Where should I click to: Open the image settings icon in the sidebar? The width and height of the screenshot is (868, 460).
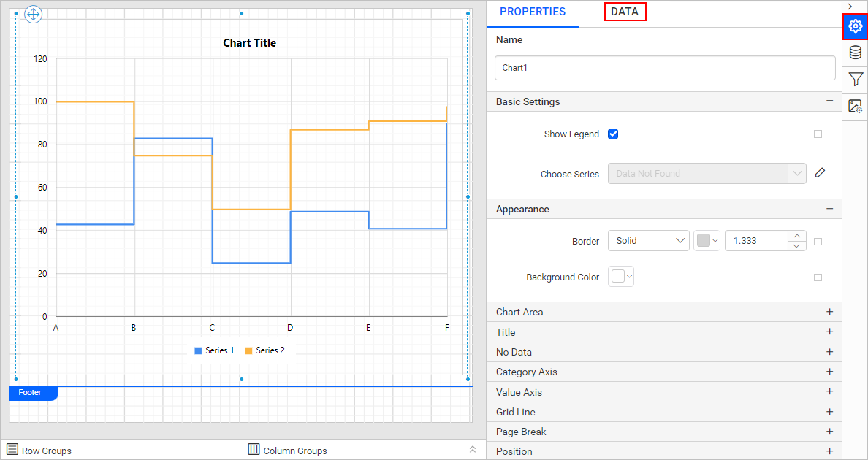[855, 107]
